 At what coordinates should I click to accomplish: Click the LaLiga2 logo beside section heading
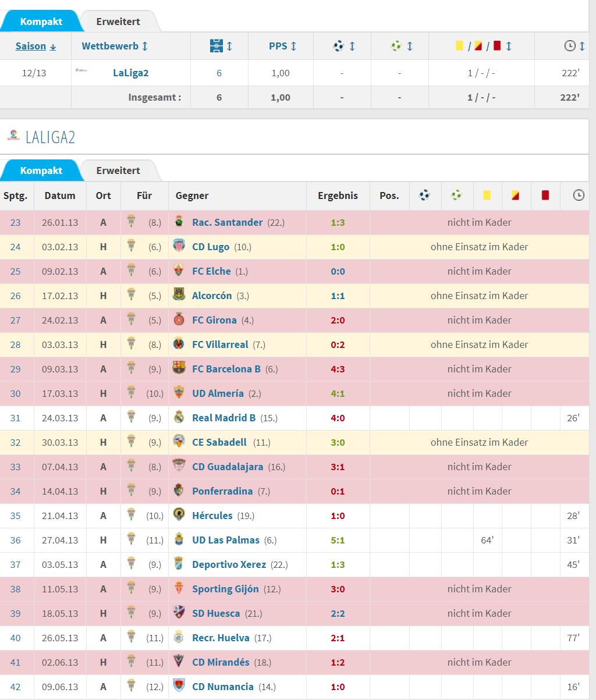(x=13, y=136)
